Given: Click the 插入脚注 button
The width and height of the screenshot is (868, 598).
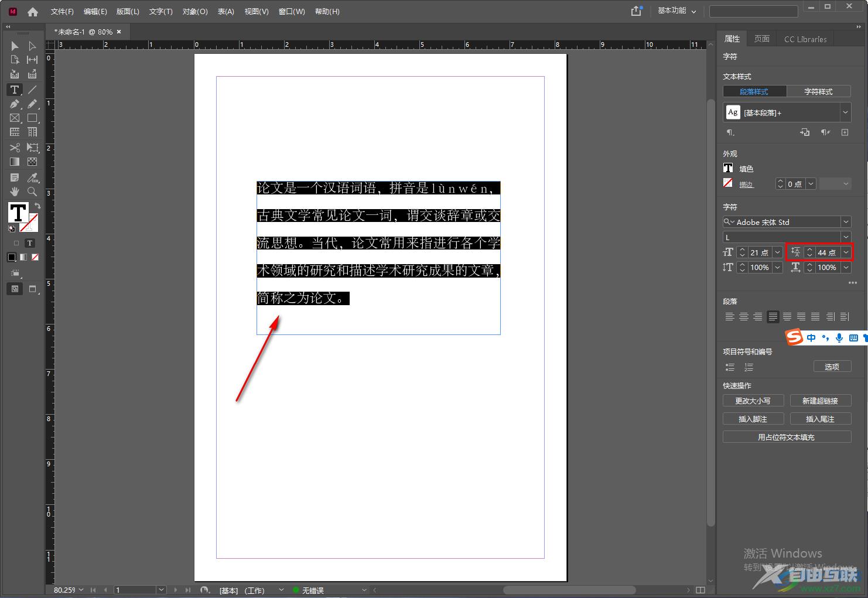Looking at the screenshot, I should 753,419.
